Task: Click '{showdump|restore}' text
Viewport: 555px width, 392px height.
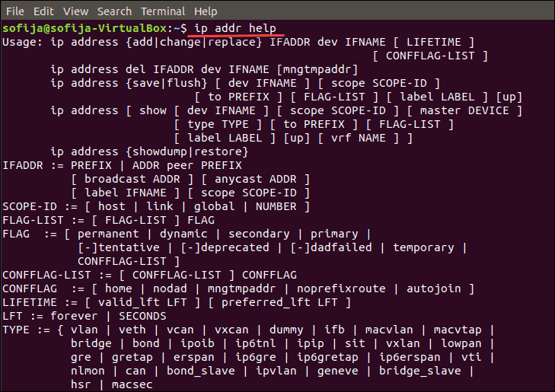Action: tap(187, 151)
